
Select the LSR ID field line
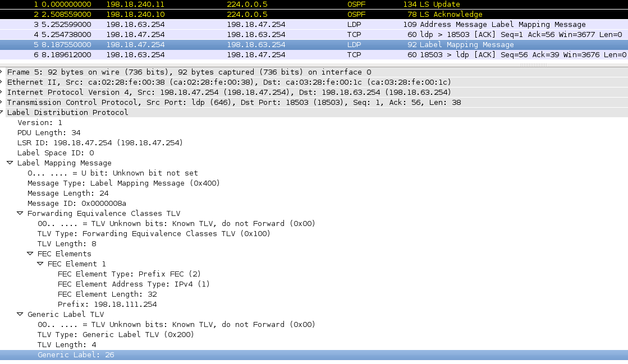pos(100,143)
